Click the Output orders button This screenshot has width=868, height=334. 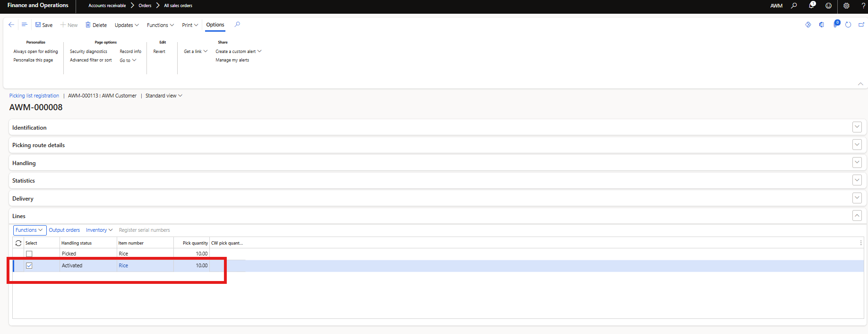click(x=64, y=230)
